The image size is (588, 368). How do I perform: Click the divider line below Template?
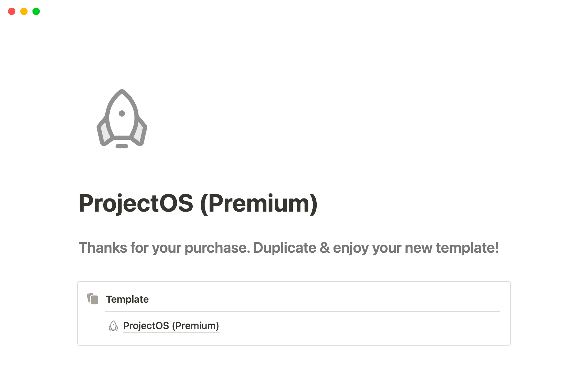(302, 312)
